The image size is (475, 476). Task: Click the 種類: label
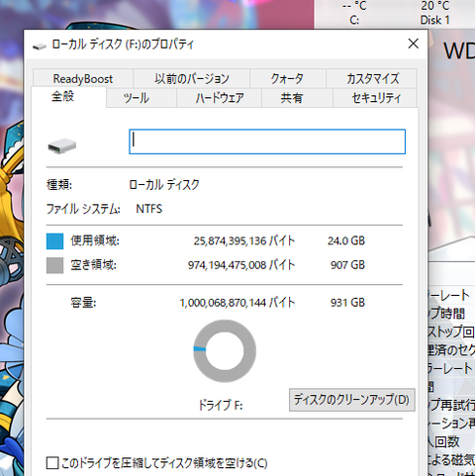pyautogui.click(x=59, y=184)
